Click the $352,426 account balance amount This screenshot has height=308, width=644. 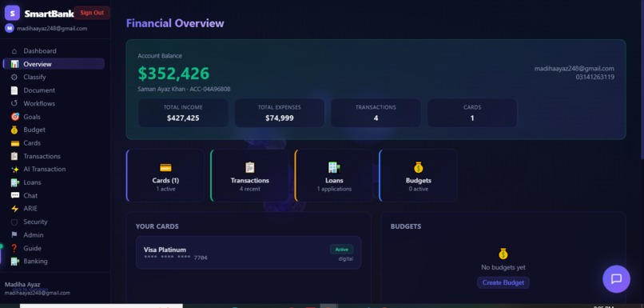tap(173, 74)
